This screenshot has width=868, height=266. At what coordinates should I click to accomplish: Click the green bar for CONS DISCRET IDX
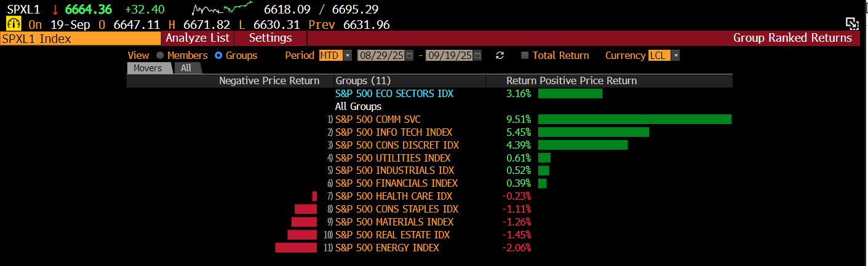583,145
